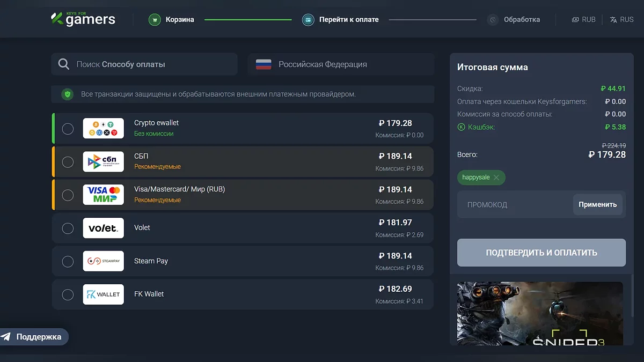Image resolution: width=644 pixels, height=362 pixels.
Task: Open the Российская Федерация country dropdown
Action: coord(341,64)
